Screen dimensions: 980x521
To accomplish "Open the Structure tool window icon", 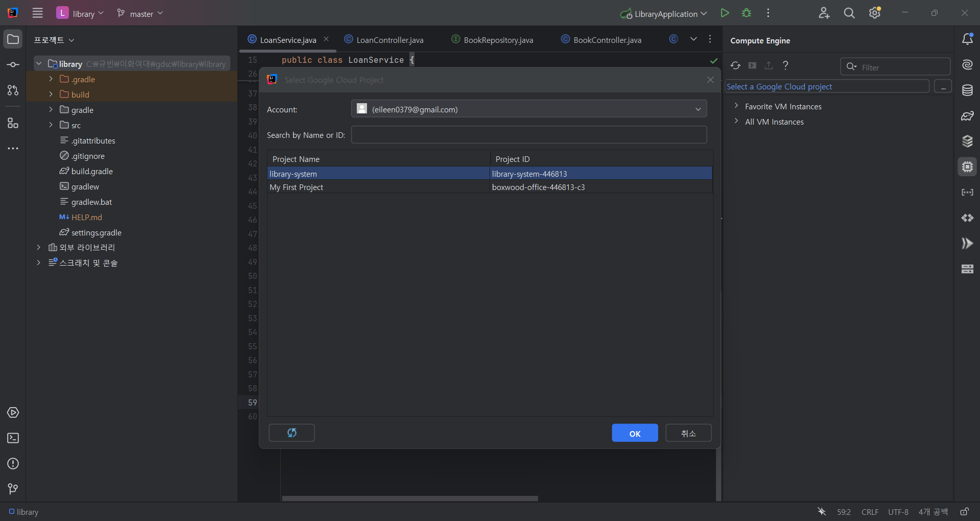I will click(13, 123).
